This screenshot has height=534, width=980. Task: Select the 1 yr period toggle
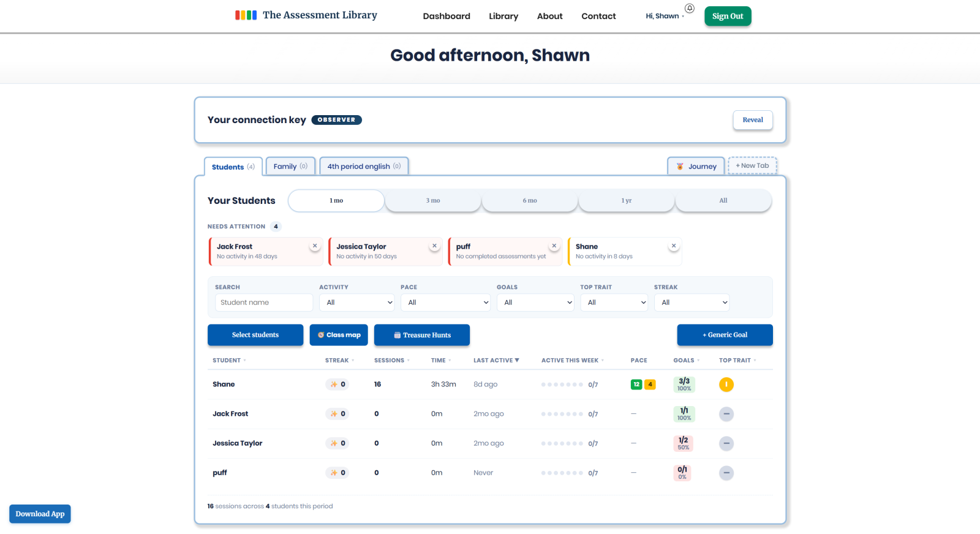[627, 201]
